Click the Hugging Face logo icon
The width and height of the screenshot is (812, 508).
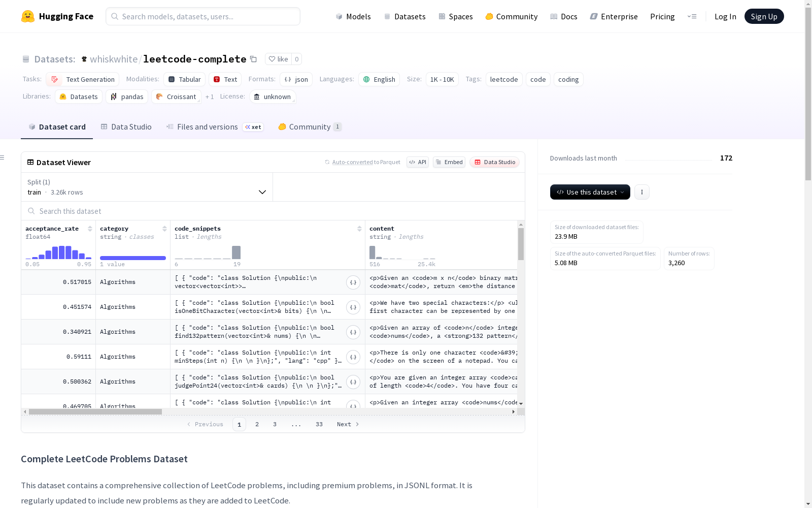click(28, 16)
